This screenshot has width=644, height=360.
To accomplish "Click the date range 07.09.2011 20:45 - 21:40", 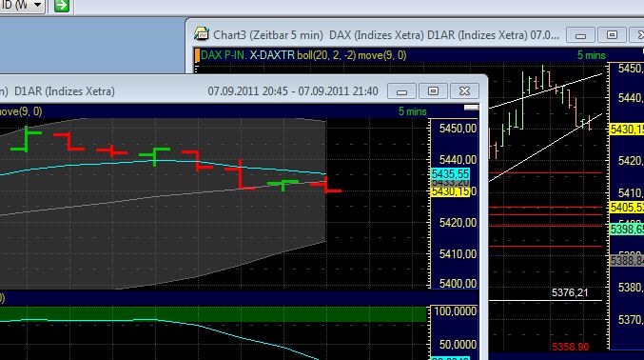I will (293, 90).
